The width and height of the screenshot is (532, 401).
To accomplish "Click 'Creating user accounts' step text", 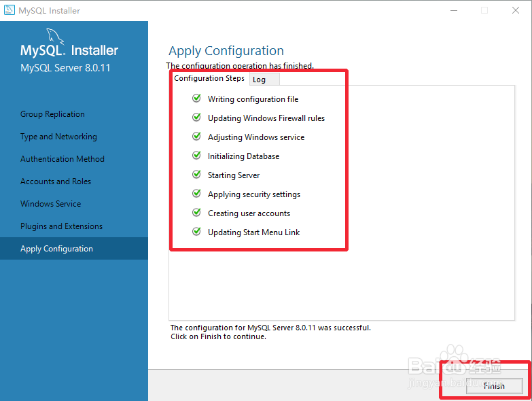I will [x=249, y=213].
